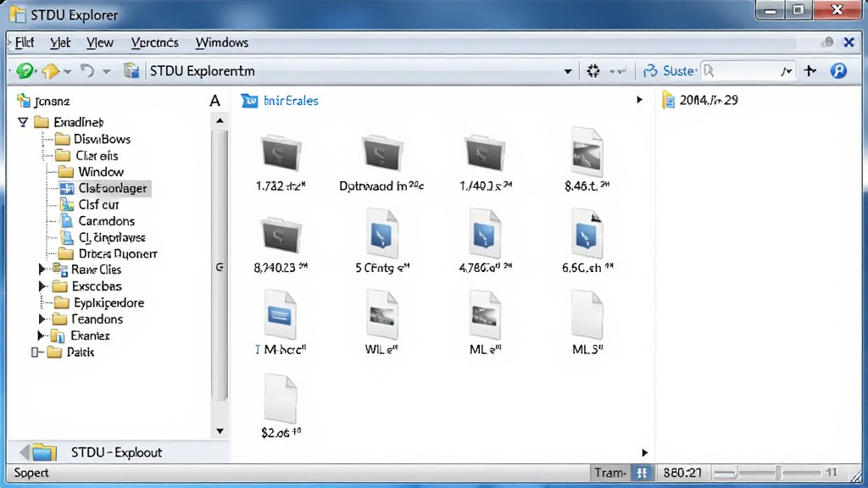Select the image file labeled WlL e
Image resolution: width=868 pixels, height=488 pixels.
point(382,315)
